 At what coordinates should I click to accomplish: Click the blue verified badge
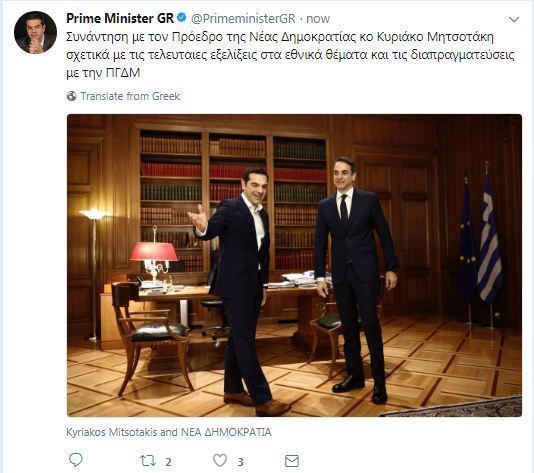[182, 18]
